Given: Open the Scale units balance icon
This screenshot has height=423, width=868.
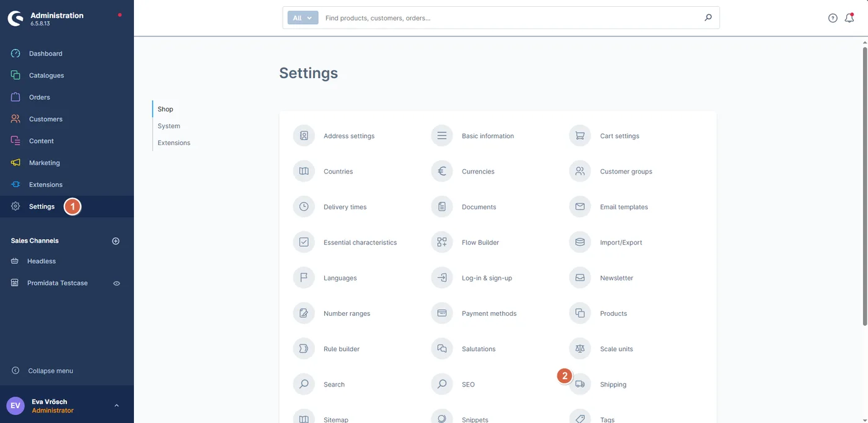Looking at the screenshot, I should click(580, 349).
